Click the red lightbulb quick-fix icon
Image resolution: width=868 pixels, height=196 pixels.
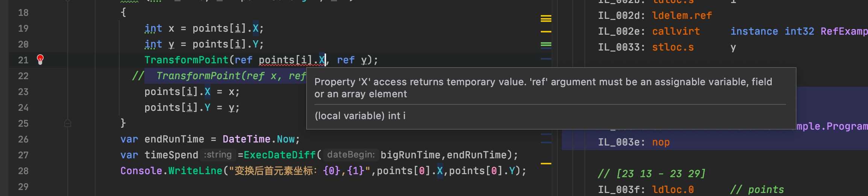pyautogui.click(x=40, y=60)
